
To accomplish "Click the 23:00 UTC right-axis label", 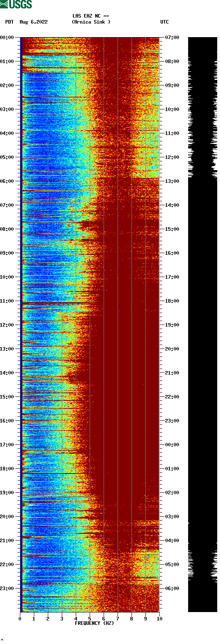I will [x=172, y=421].
